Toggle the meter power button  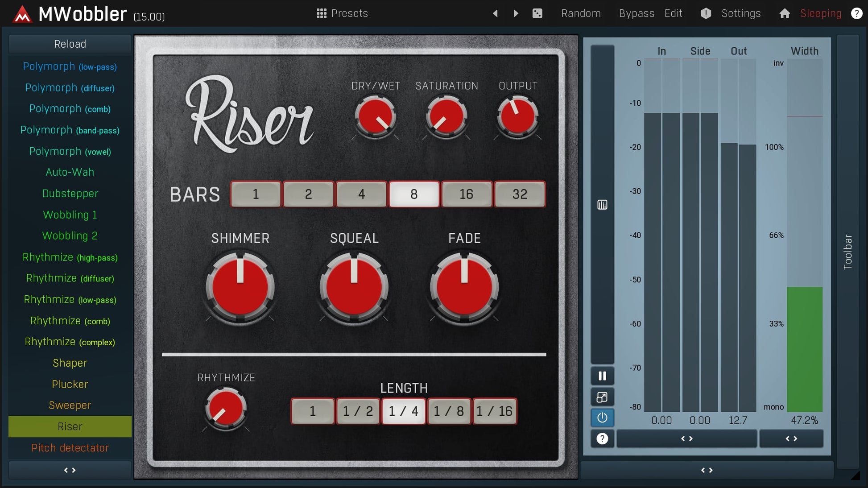click(602, 418)
